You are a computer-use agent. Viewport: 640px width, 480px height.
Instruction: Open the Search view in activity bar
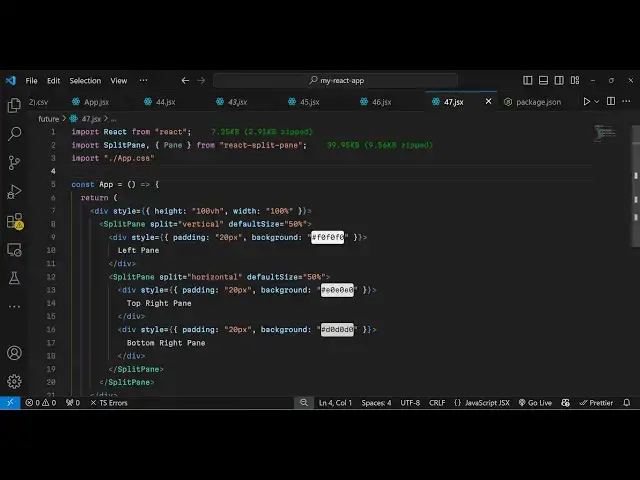pyautogui.click(x=14, y=133)
